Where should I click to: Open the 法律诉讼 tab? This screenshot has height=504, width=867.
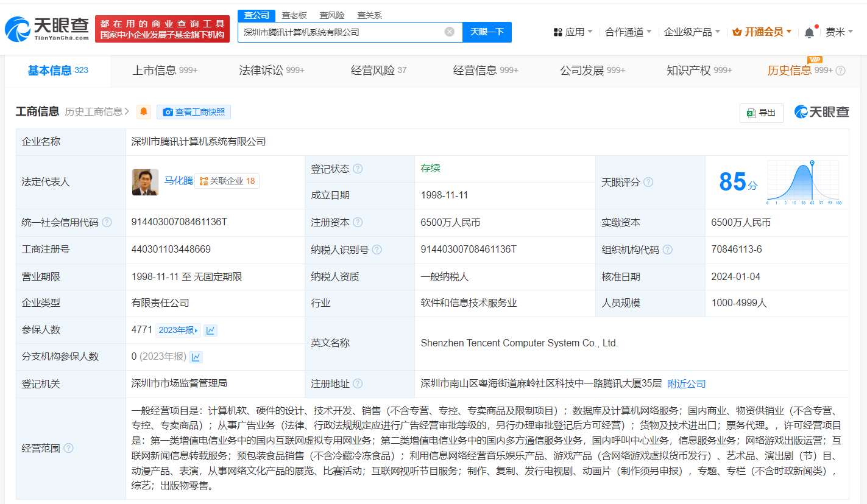(272, 71)
